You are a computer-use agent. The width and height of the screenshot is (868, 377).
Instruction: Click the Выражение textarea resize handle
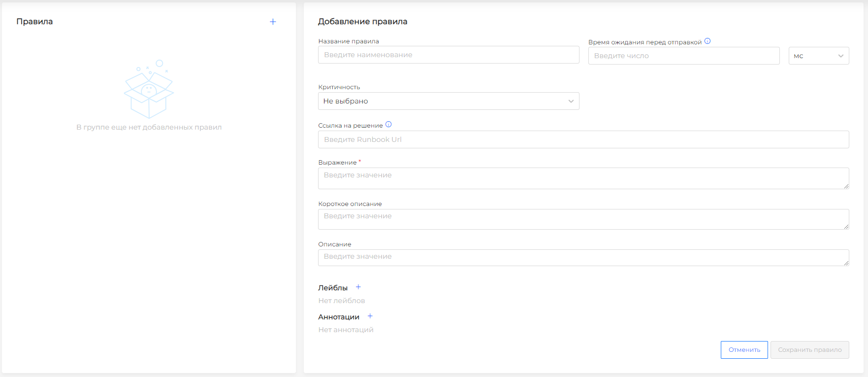[846, 186]
